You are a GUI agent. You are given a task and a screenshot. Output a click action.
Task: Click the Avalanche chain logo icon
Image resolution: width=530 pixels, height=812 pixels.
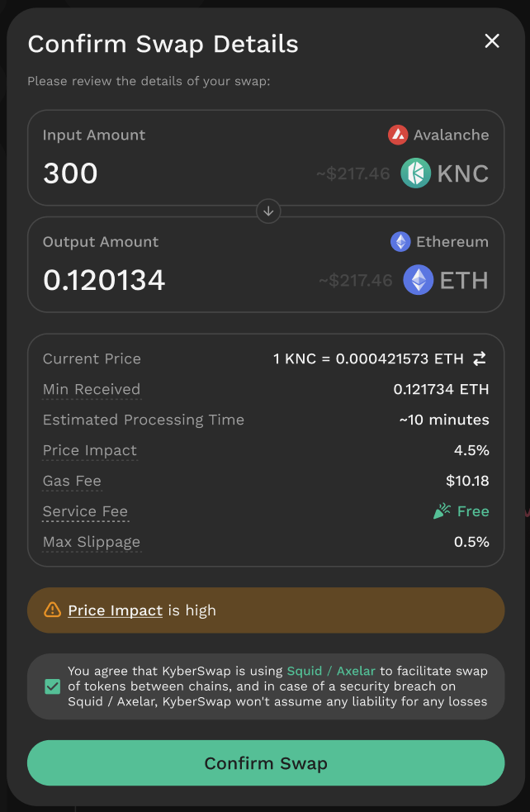(398, 135)
